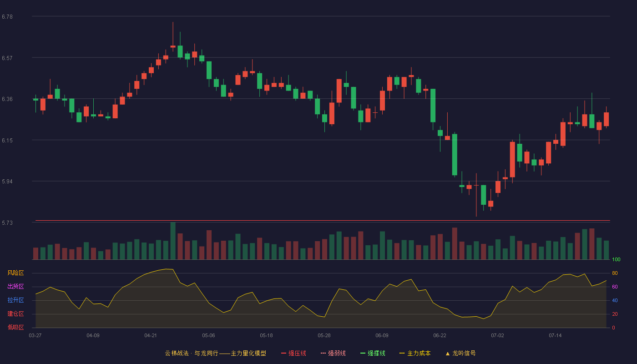The image size is (637, 364).
Task: Click the 6.78 price axis label
Action: click(7, 17)
